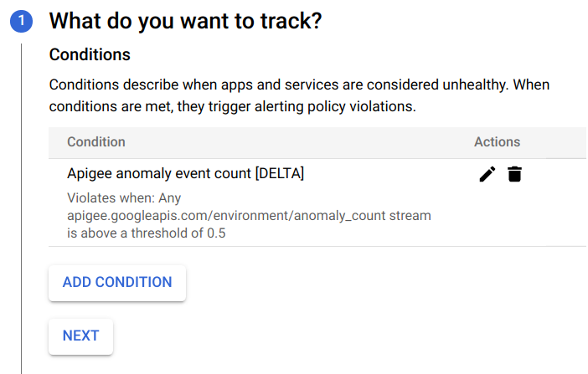Click the Condition column header
The height and width of the screenshot is (374, 588).
(96, 142)
